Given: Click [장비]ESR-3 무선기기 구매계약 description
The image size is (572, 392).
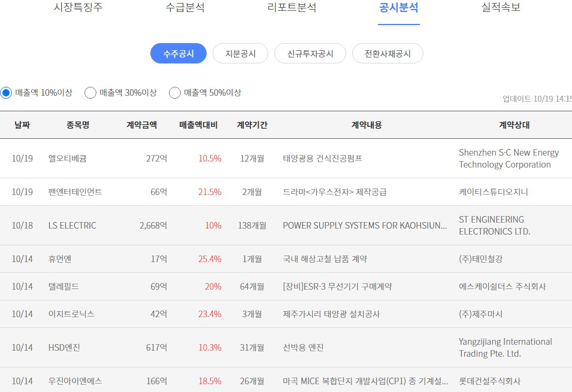Looking at the screenshot, I should click(337, 287).
